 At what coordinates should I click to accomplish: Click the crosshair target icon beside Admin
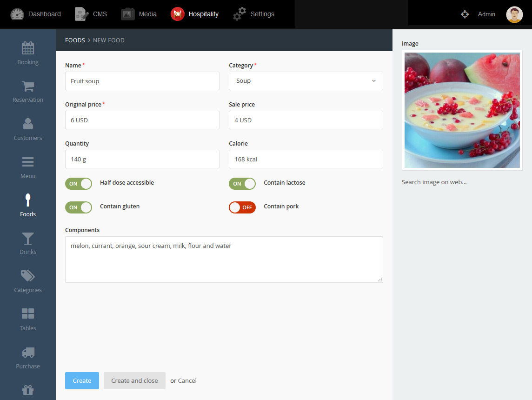tap(465, 14)
